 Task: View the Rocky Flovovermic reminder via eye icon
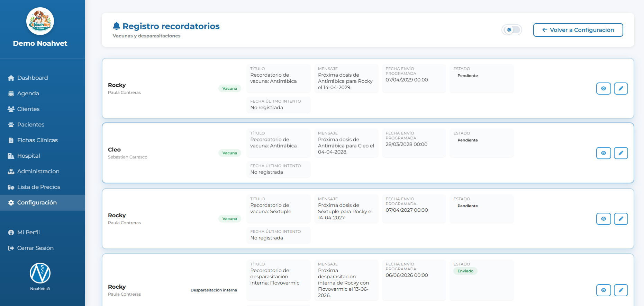click(x=604, y=290)
